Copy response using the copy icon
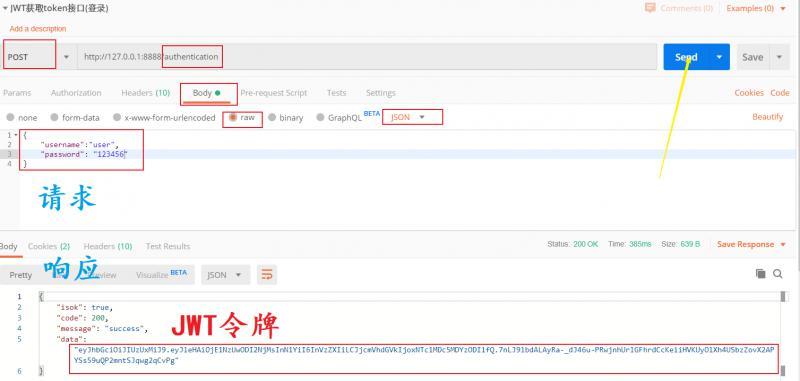 coord(760,274)
